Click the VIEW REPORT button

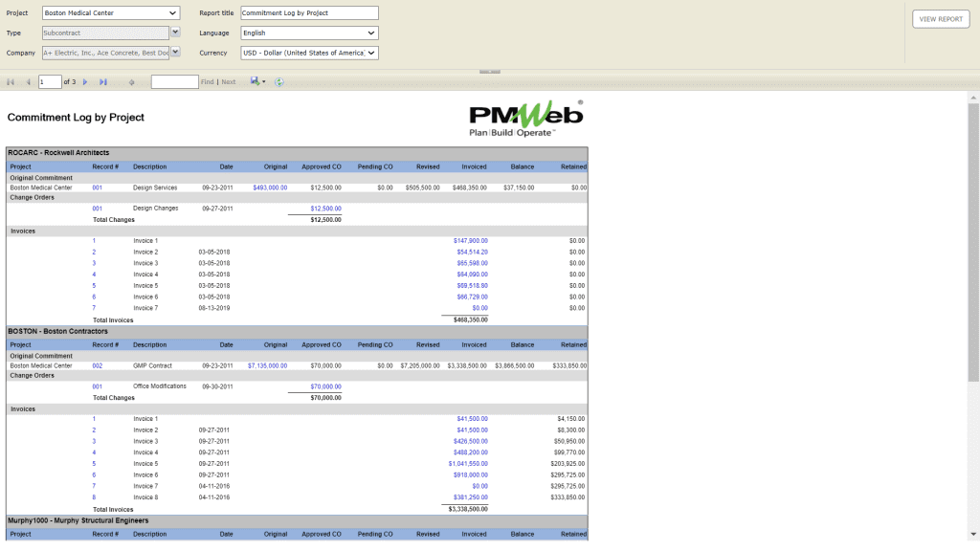coord(941,19)
